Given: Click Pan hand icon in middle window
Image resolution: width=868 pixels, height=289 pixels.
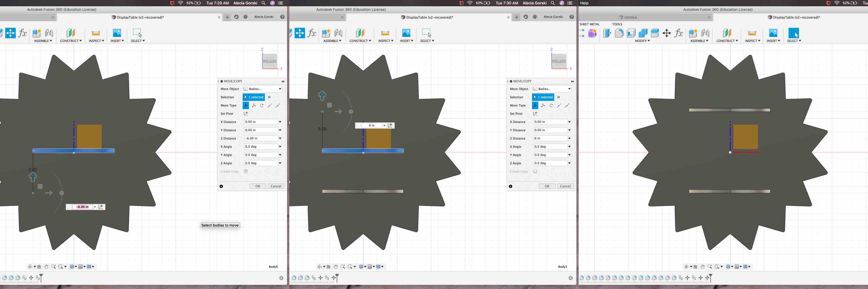Looking at the screenshot, I should point(336,266).
